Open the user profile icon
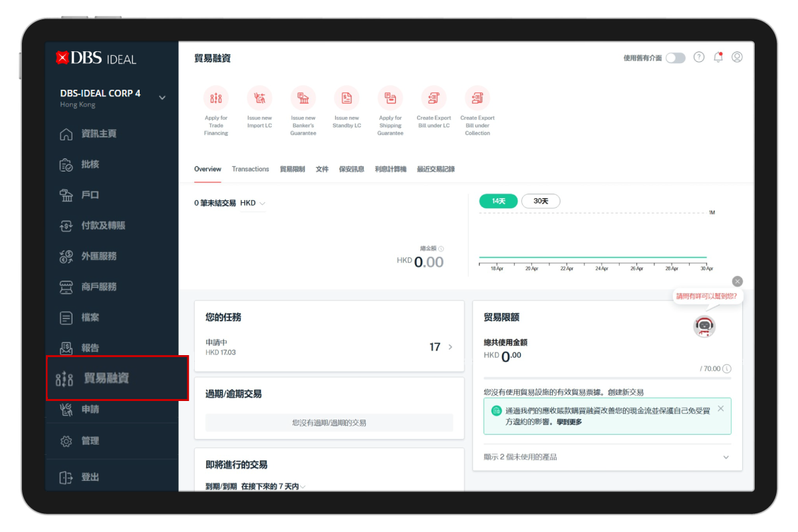The width and height of the screenshot is (798, 532). tap(737, 57)
